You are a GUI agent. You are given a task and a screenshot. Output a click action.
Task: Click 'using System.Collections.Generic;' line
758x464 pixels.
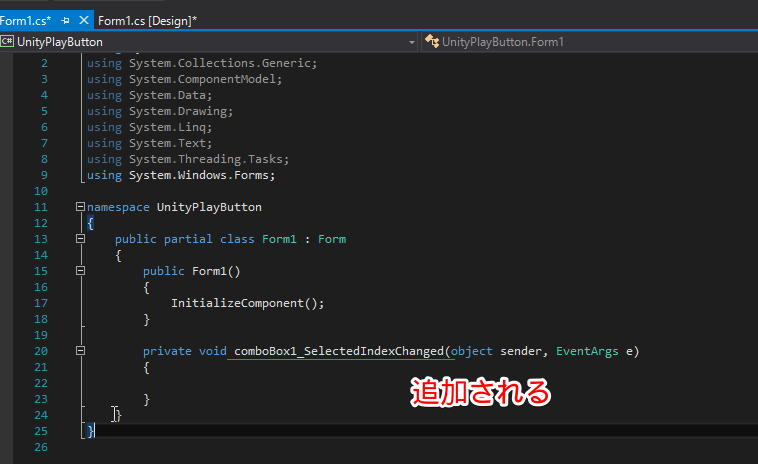click(x=202, y=63)
